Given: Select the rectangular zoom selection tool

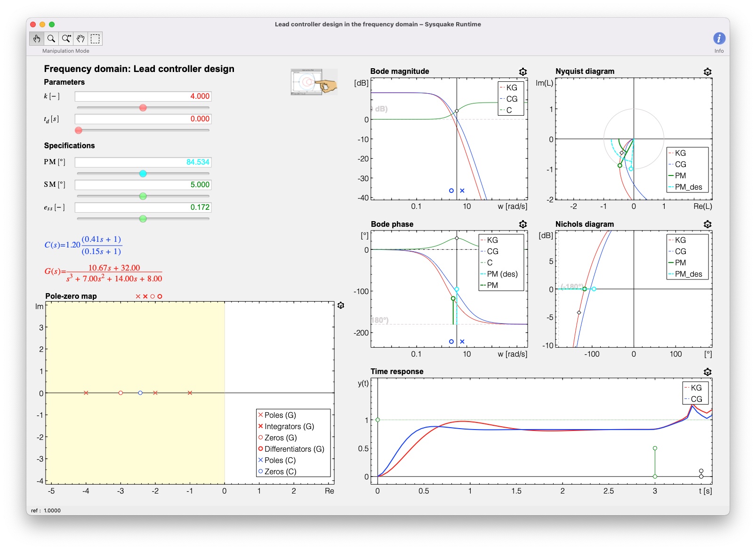Looking at the screenshot, I should coord(95,39).
